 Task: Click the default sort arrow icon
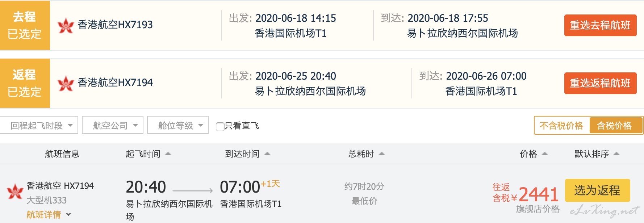tap(617, 154)
